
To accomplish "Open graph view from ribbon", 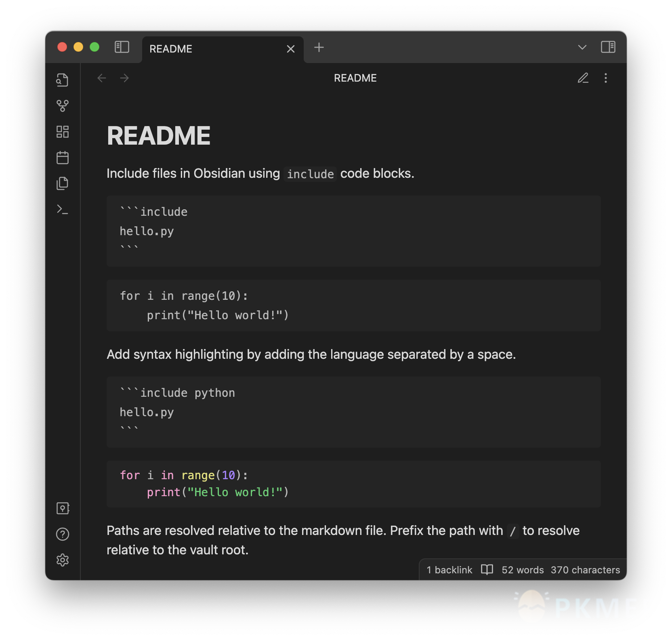I will [63, 106].
